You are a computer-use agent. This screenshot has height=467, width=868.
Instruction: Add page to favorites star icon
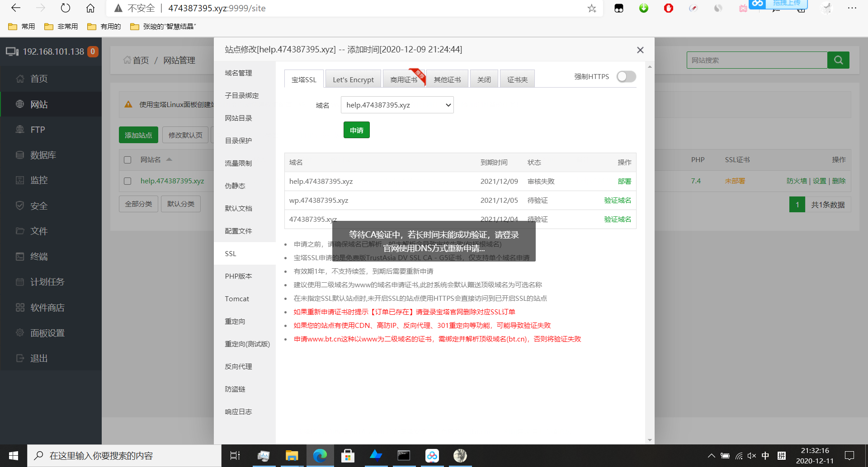pyautogui.click(x=592, y=8)
